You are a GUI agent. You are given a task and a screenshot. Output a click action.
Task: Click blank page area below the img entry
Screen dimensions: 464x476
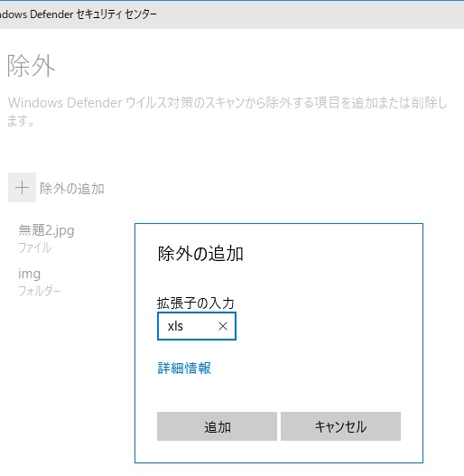pos(67,379)
